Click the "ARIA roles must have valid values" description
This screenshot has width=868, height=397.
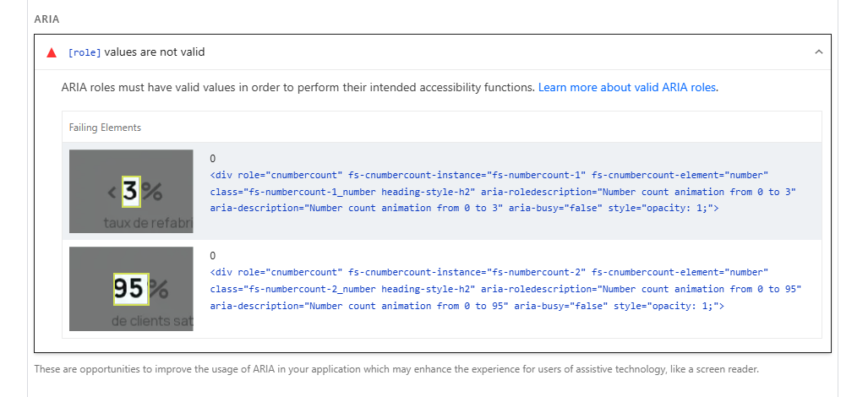(x=298, y=87)
